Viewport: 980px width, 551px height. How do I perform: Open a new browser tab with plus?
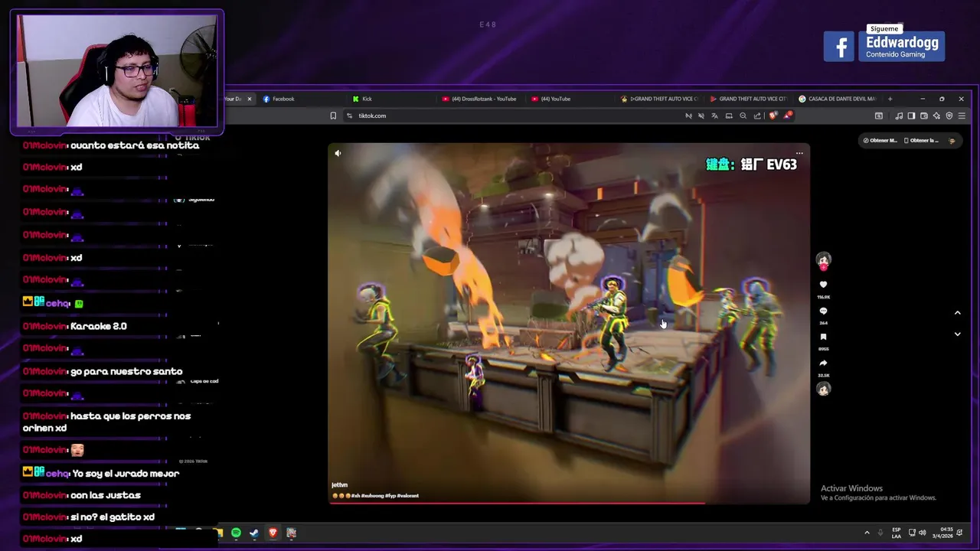click(890, 99)
